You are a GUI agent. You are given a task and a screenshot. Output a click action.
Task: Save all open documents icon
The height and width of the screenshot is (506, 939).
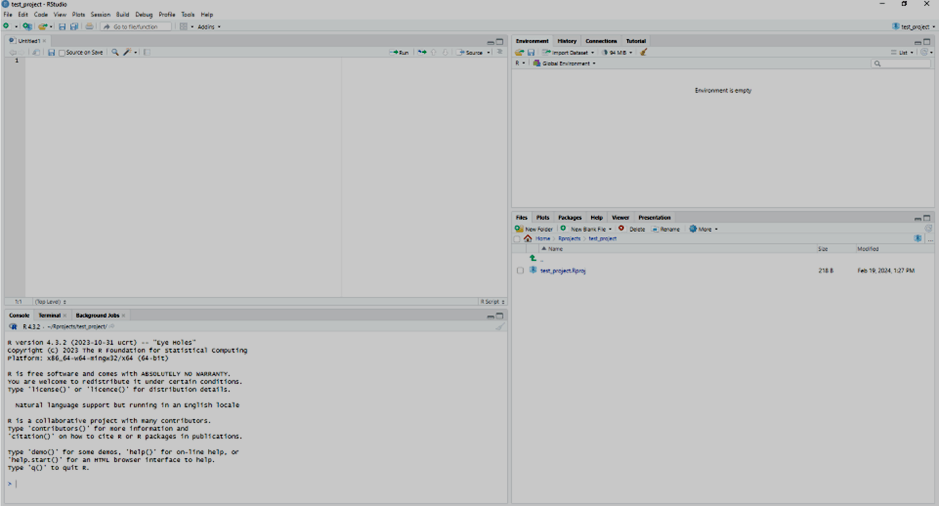[74, 26]
